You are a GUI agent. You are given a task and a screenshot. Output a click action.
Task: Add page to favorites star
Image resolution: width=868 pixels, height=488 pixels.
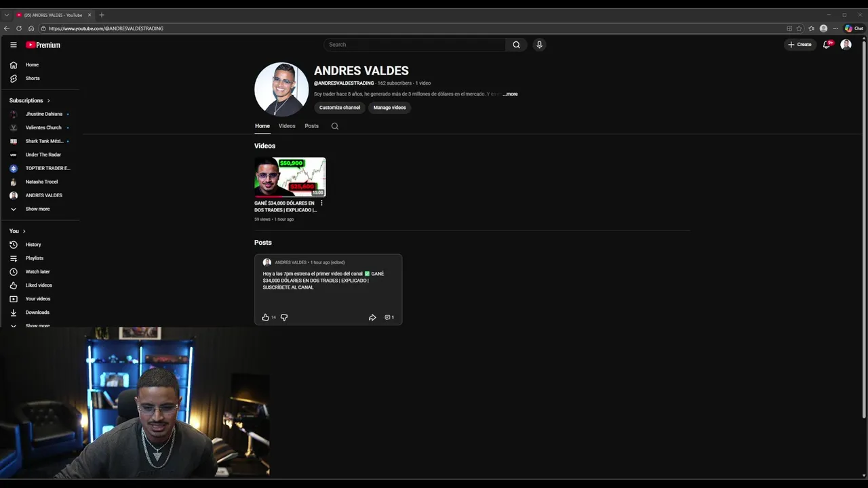click(800, 28)
